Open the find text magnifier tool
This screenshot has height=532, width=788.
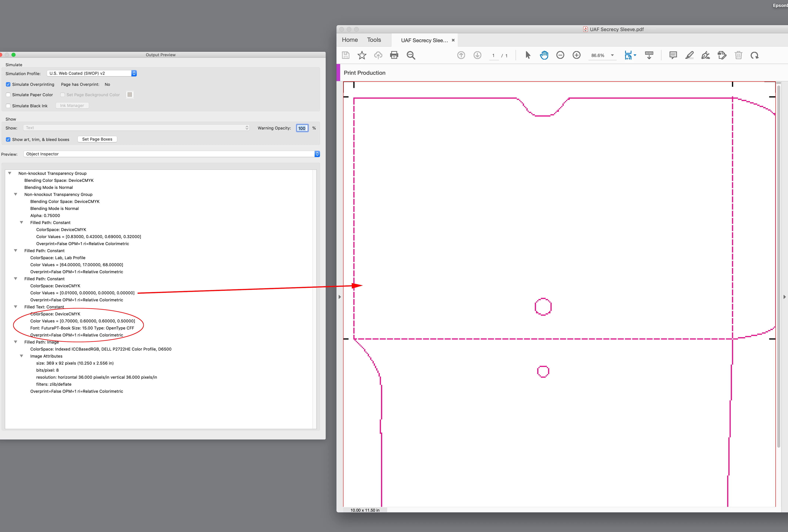click(x=411, y=55)
